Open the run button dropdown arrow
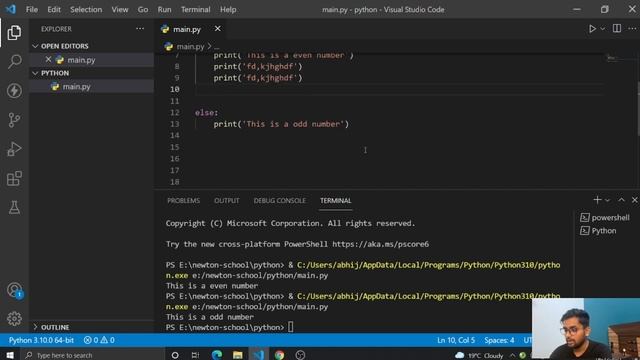 pyautogui.click(x=602, y=29)
